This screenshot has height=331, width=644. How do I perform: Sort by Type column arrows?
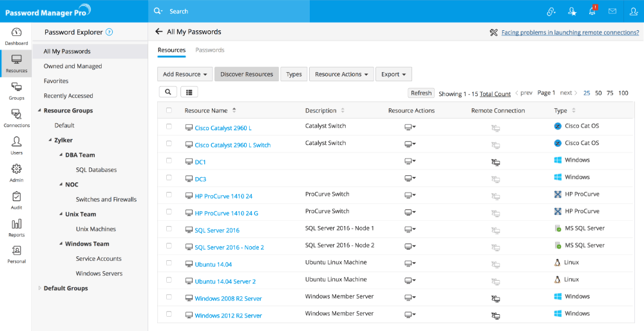pyautogui.click(x=574, y=111)
